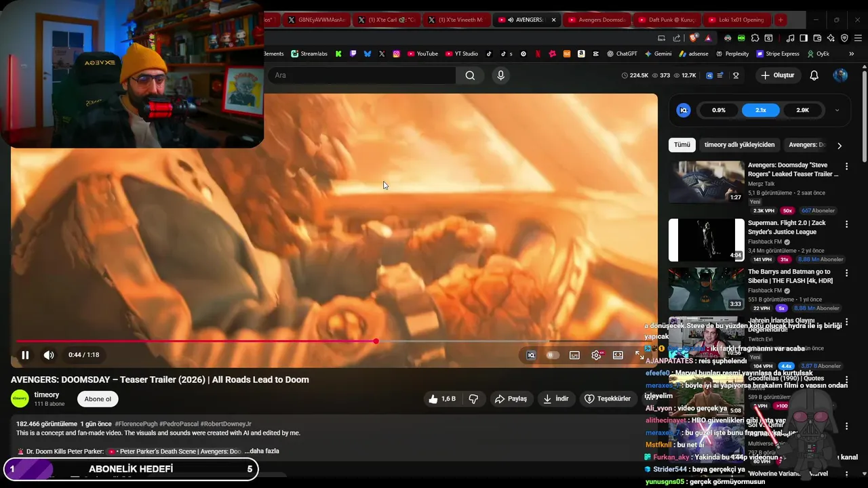Open a new browser tab with plus
The height and width of the screenshot is (488, 868).
click(781, 20)
